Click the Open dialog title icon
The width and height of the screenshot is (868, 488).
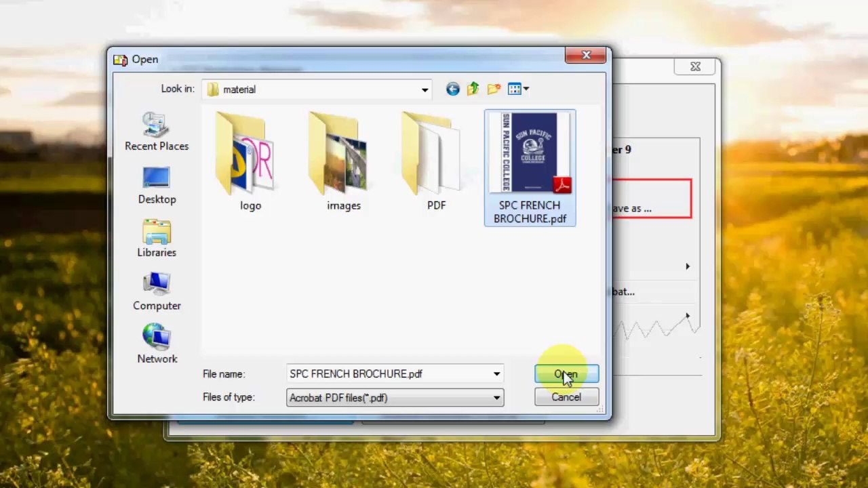[x=120, y=60]
